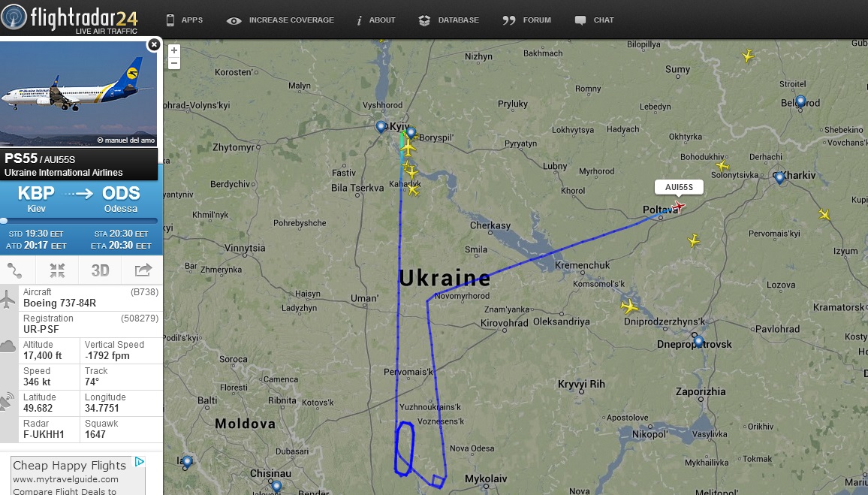Open the Apps menu
Screen dimensions: 868x495
[x=185, y=20]
